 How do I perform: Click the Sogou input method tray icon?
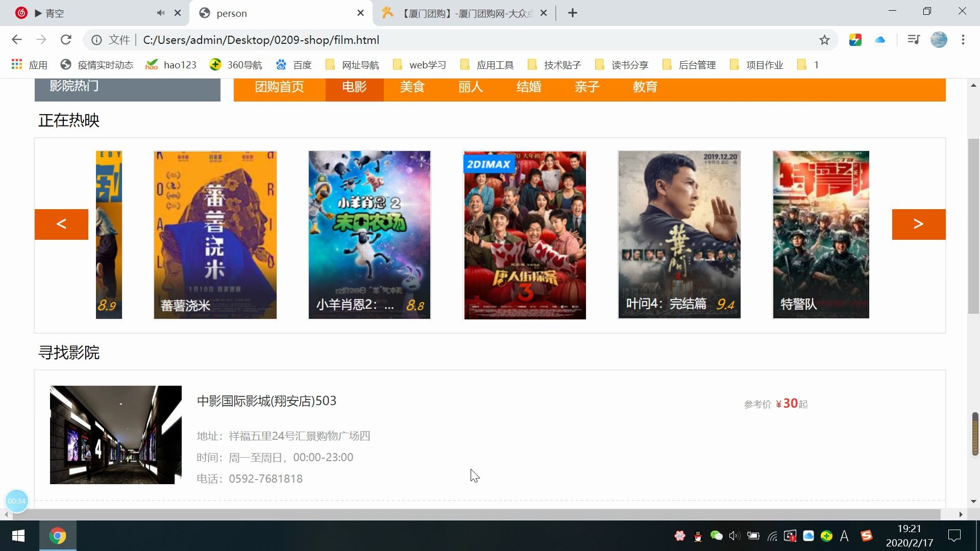867,536
